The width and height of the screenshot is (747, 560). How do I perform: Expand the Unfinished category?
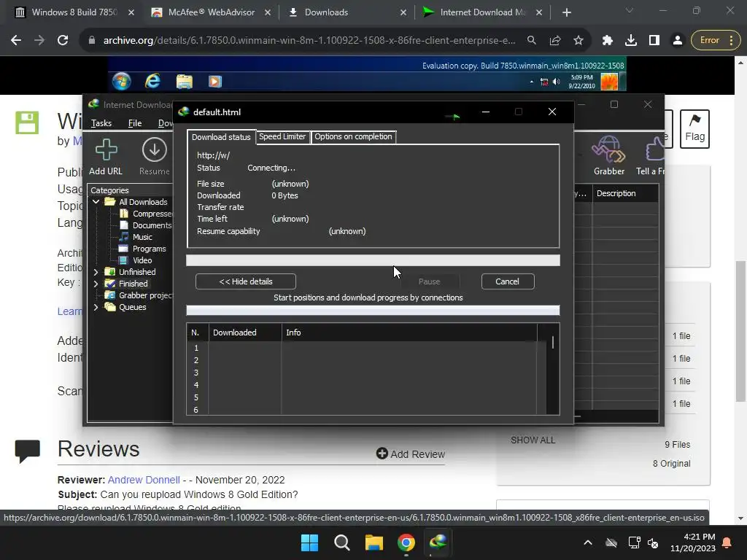[x=96, y=272]
